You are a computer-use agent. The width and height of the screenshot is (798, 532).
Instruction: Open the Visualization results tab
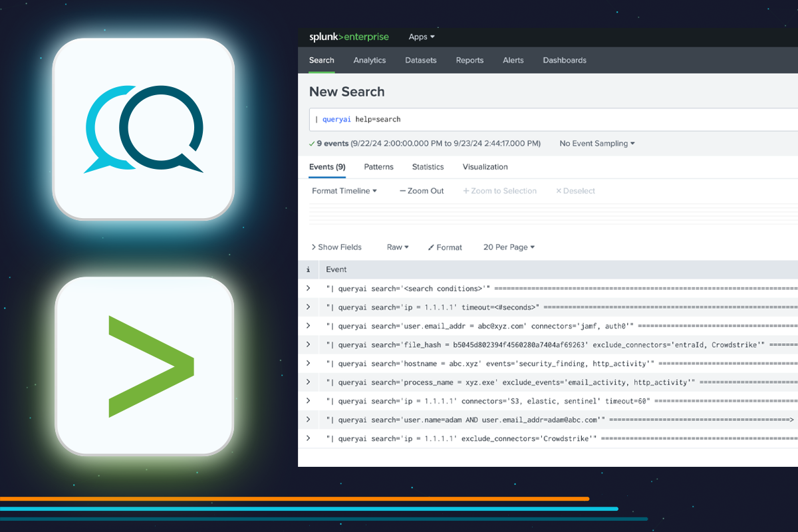tap(485, 167)
